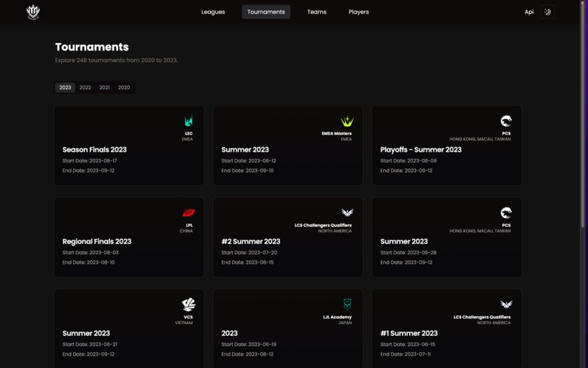Image resolution: width=588 pixels, height=368 pixels.
Task: Toggle the dark mode theme button
Action: [x=547, y=12]
